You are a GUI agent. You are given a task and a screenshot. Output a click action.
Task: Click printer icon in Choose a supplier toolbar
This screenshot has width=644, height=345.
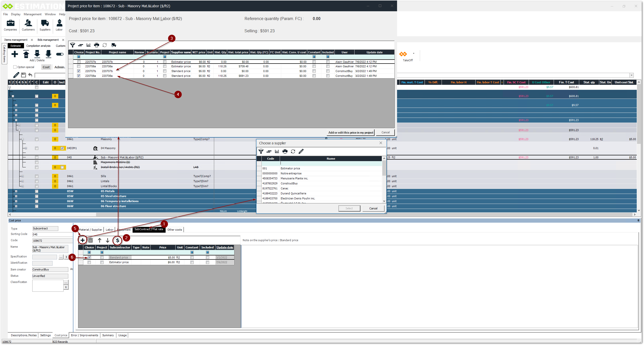pos(285,151)
